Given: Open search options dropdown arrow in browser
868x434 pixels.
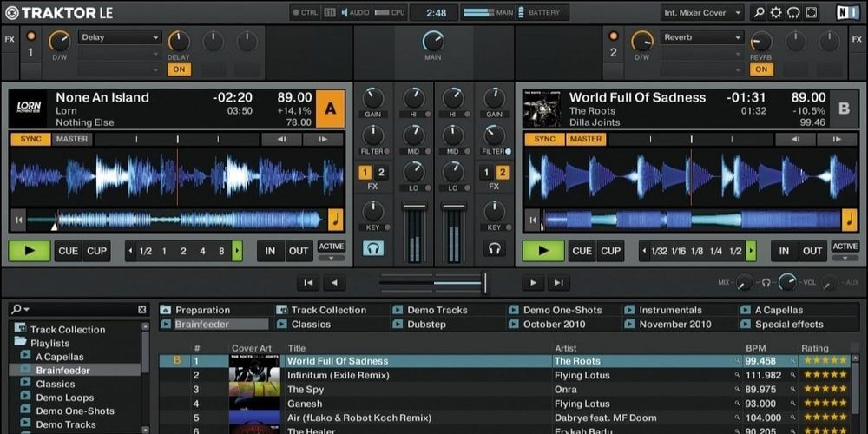Looking at the screenshot, I should (26, 310).
